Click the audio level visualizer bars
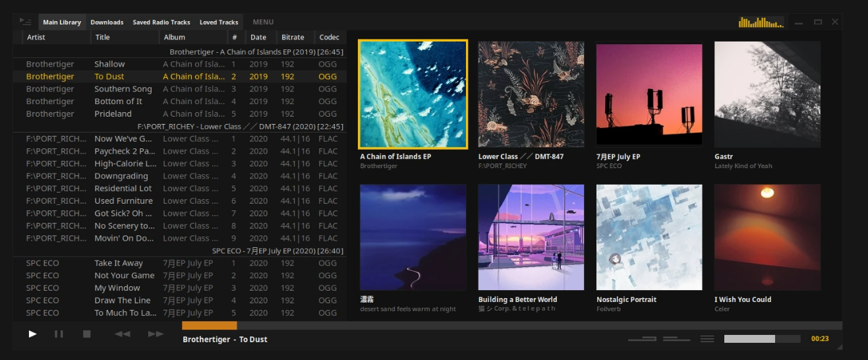Image resolution: width=868 pixels, height=360 pixels. 761,23
